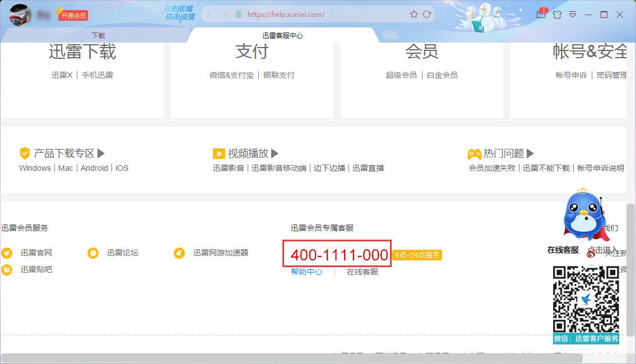Open 迅雷贴吧 using the 贴 icon
The image size is (636, 364).
pyautogui.click(x=7, y=269)
